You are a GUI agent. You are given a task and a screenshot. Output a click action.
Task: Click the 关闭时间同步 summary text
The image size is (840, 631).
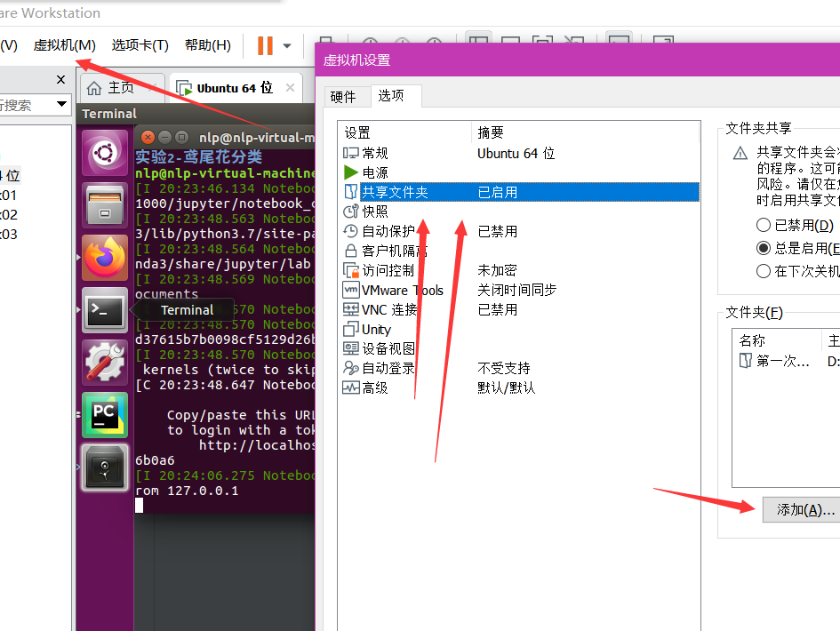[x=517, y=291]
